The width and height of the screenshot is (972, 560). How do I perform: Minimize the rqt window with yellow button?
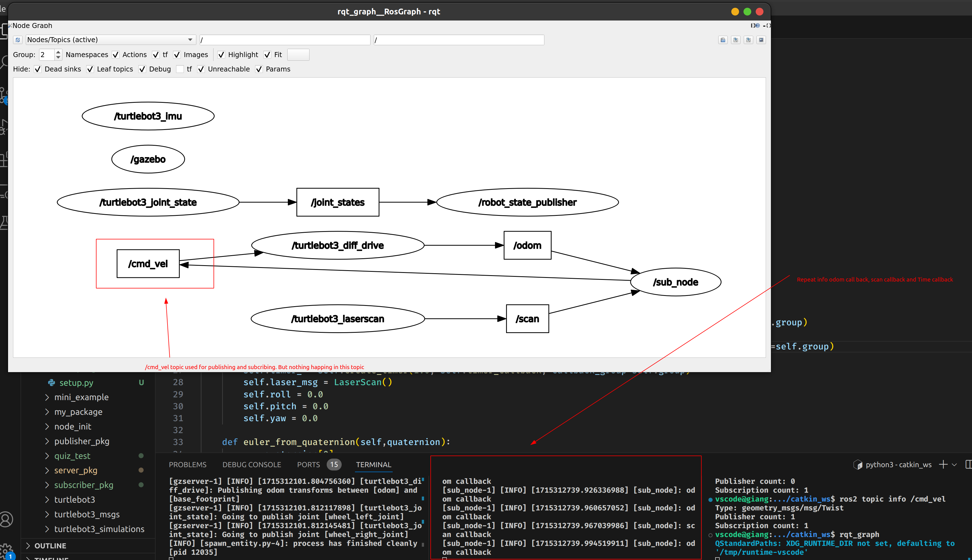735,12
